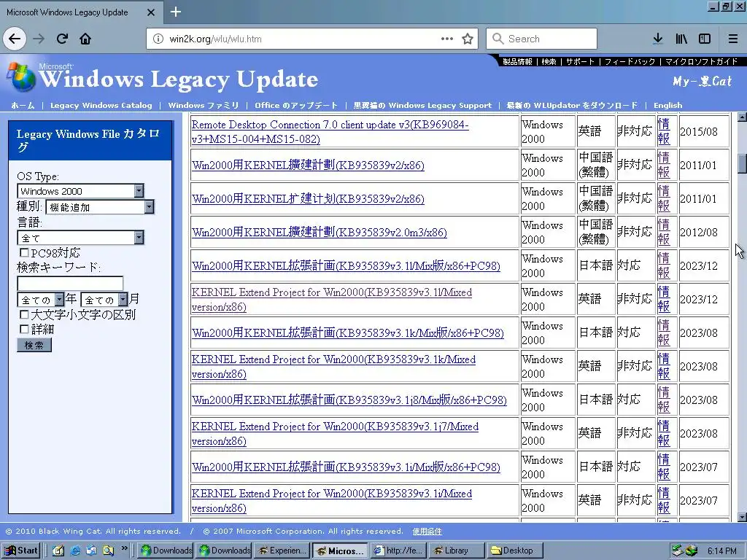747x560 pixels.
Task: Open page actions three-dot menu
Action: pyautogui.click(x=447, y=39)
